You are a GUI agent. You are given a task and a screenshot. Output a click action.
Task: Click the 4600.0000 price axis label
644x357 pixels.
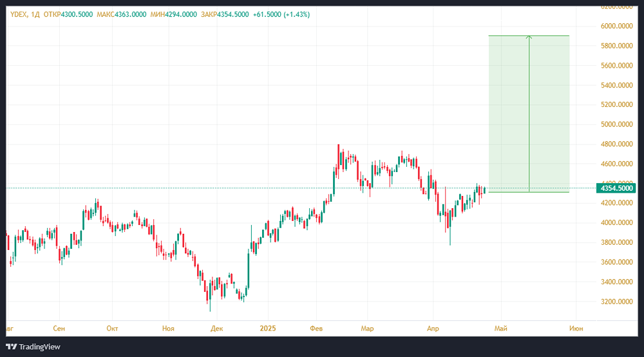point(616,164)
